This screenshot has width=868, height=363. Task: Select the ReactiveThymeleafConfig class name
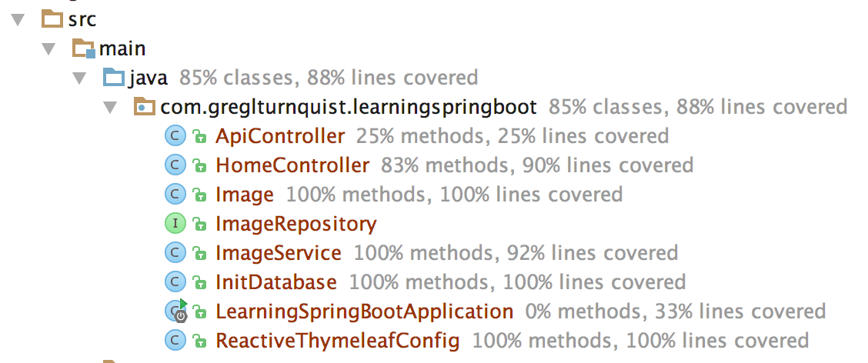click(x=338, y=340)
